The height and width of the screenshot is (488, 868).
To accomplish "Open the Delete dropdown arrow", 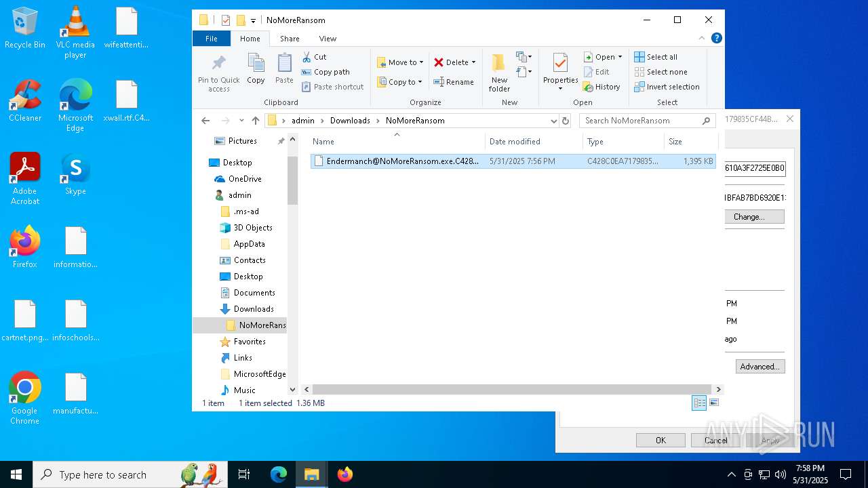I will click(x=473, y=62).
